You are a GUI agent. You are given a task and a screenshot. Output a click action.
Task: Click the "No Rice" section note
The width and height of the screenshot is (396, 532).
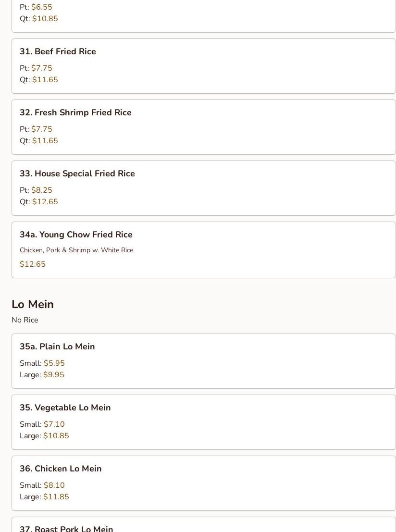coord(25,320)
